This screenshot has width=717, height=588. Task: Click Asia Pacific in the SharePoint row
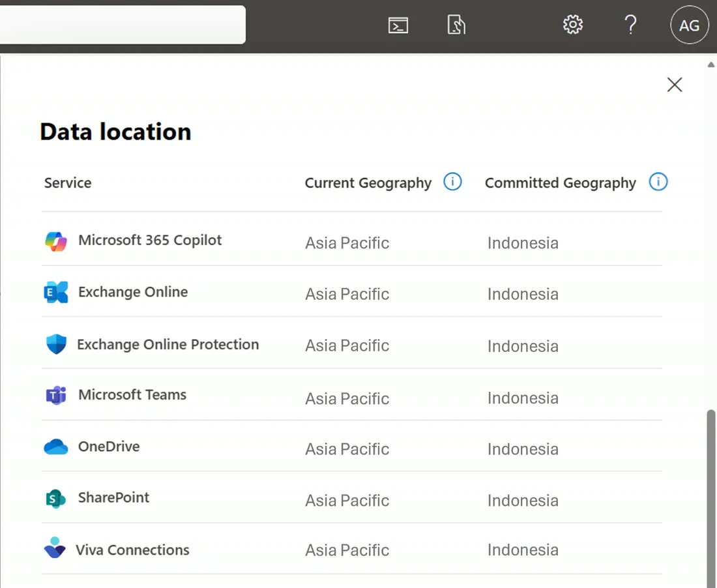(347, 501)
